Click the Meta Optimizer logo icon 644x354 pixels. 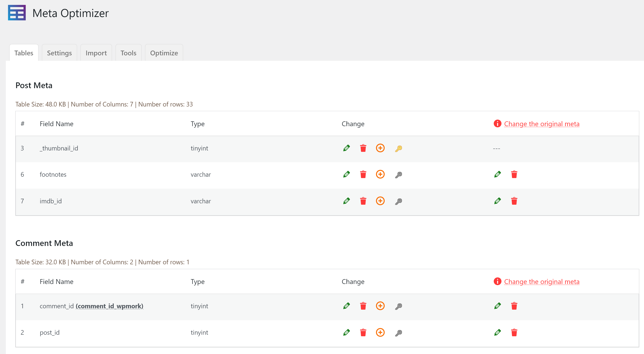[17, 13]
